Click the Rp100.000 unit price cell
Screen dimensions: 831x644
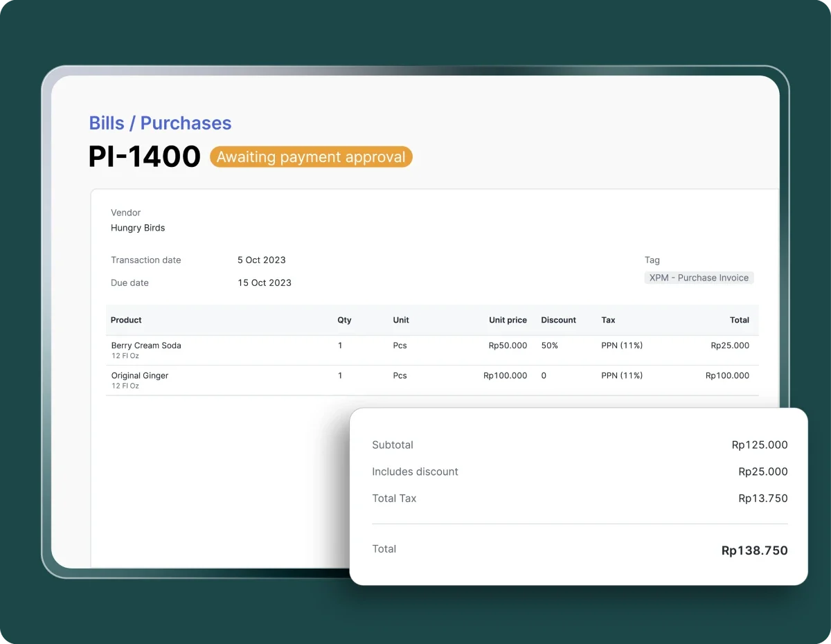pyautogui.click(x=505, y=375)
